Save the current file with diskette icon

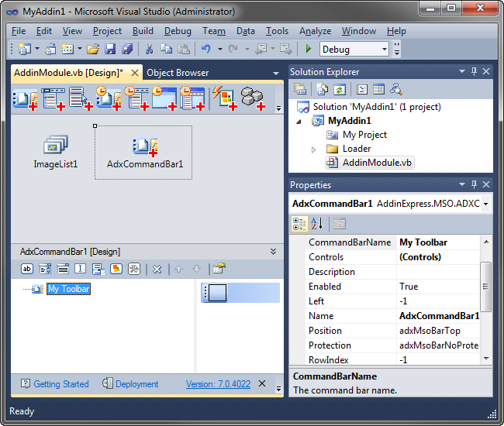click(110, 49)
